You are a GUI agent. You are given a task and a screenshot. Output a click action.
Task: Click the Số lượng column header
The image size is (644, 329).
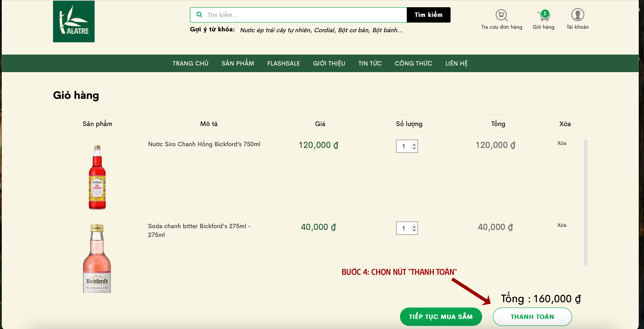pos(409,124)
